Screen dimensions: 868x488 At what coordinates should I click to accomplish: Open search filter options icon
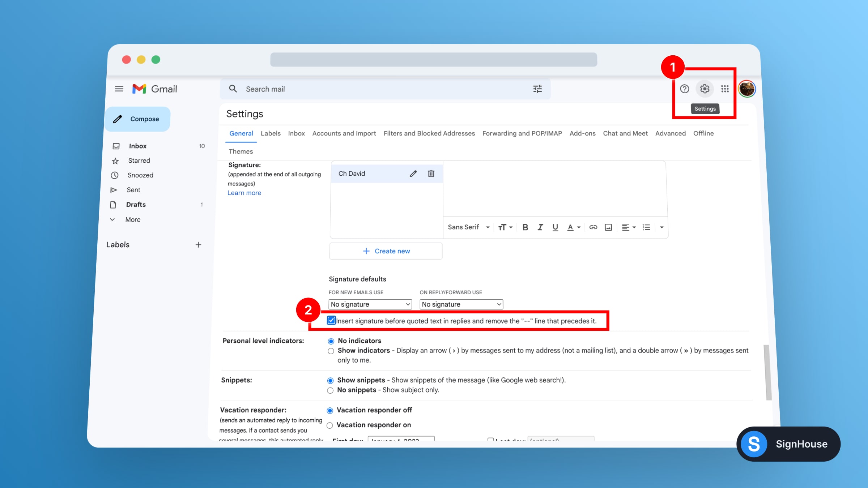pyautogui.click(x=537, y=89)
